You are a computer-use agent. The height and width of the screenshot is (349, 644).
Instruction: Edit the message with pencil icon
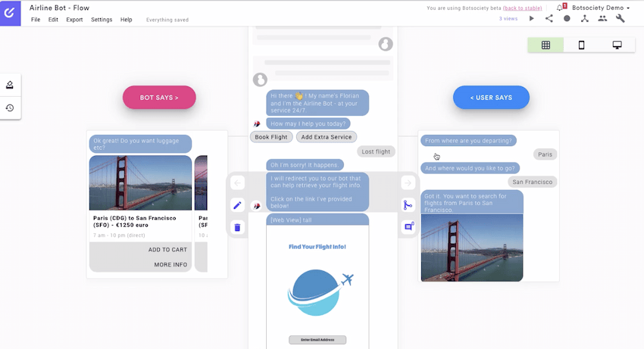coord(237,205)
